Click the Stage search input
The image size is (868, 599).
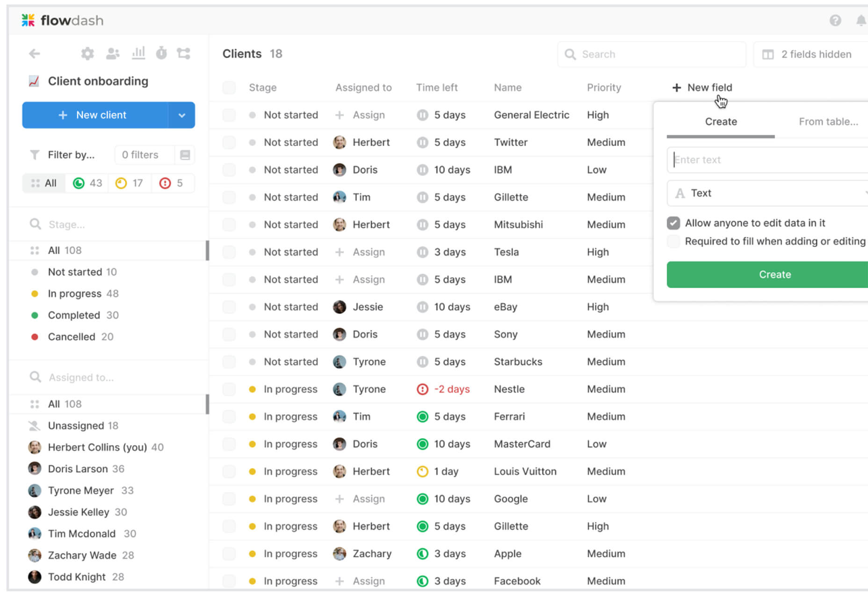[109, 225]
